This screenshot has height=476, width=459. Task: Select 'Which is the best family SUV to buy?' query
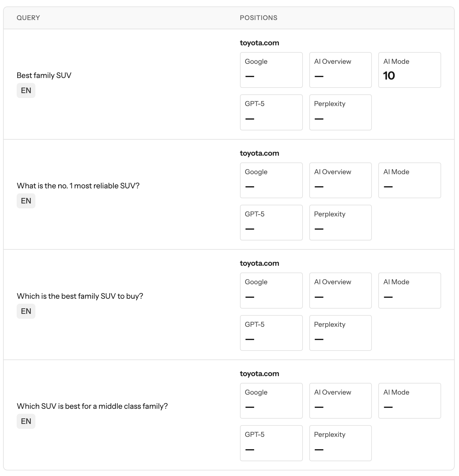tap(80, 296)
